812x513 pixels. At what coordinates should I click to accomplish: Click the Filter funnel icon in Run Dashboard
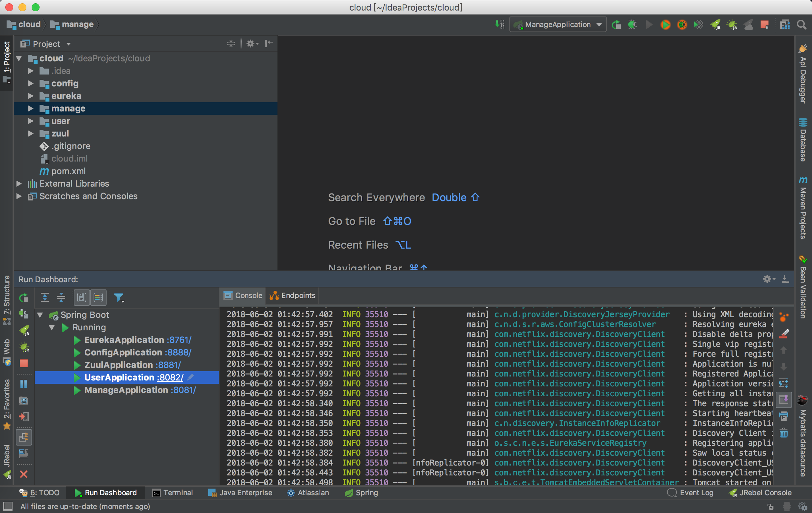[x=118, y=297]
